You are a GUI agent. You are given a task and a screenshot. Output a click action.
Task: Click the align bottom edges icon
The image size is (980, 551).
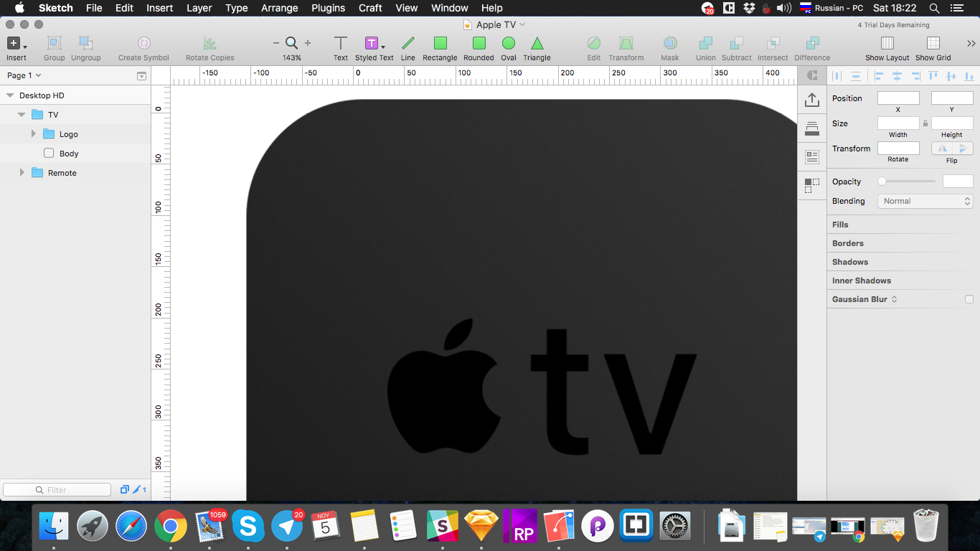coord(969,75)
